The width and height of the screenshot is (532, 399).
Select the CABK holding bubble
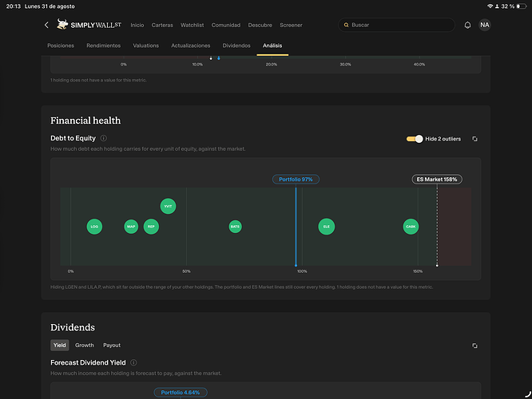[411, 227]
